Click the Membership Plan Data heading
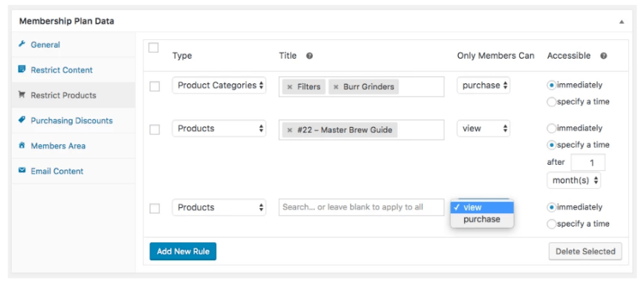This screenshot has width=644, height=286. (66, 22)
